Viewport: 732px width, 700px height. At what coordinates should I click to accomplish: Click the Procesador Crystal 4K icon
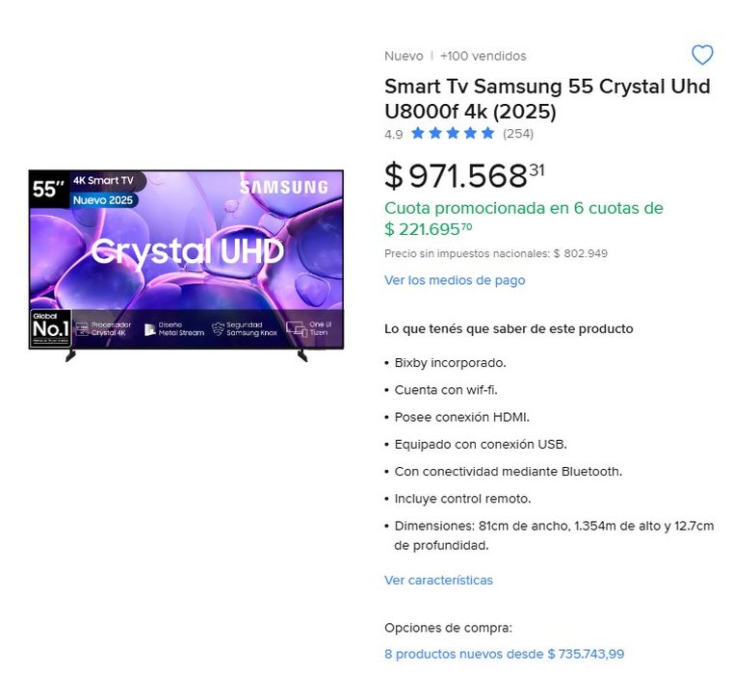tap(82, 329)
